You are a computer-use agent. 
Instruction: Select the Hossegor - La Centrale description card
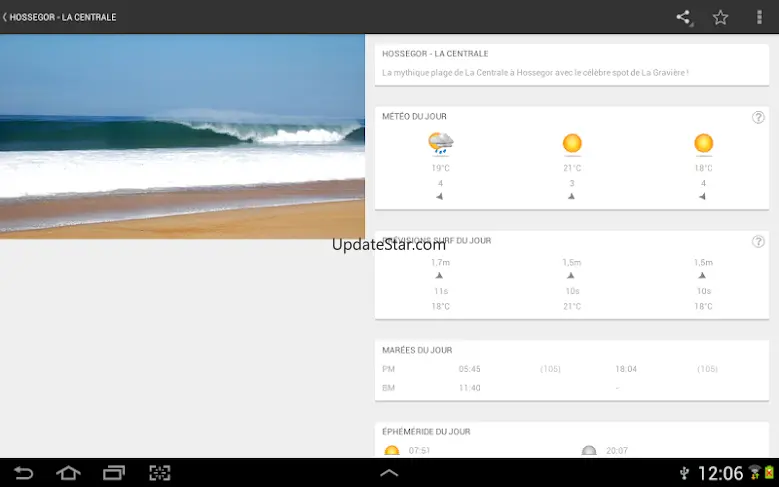572,65
